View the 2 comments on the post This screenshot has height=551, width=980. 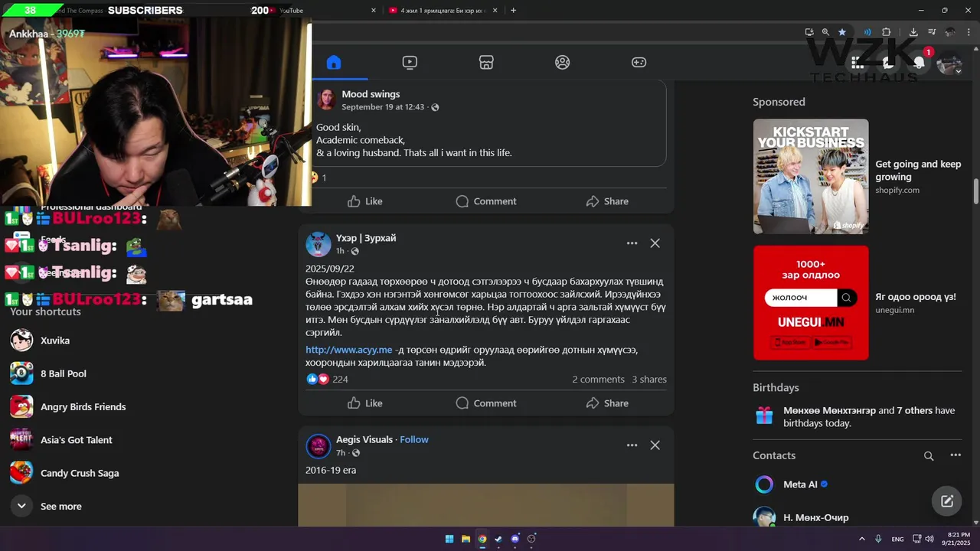point(598,380)
